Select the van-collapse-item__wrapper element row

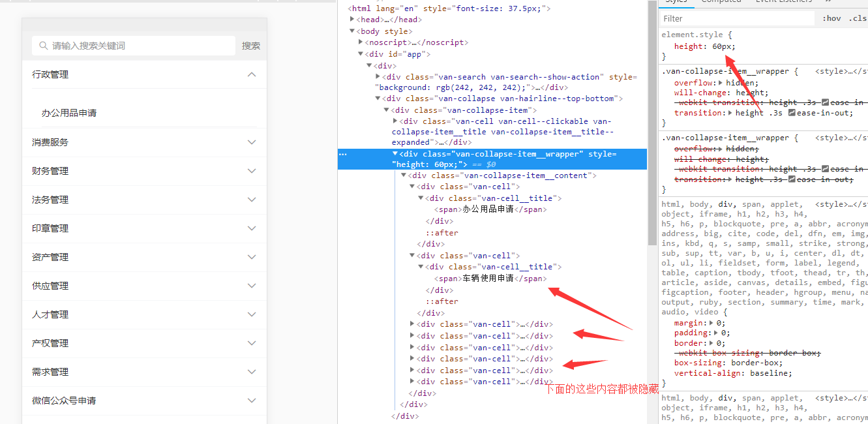coord(492,159)
